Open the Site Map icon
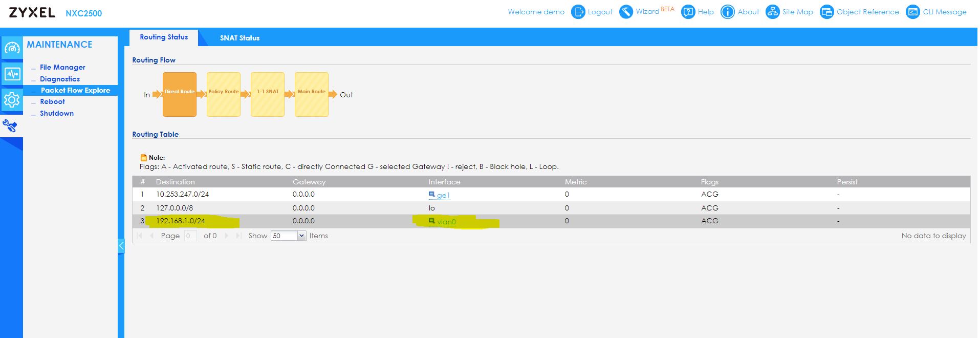The width and height of the screenshot is (980, 338). tap(772, 12)
